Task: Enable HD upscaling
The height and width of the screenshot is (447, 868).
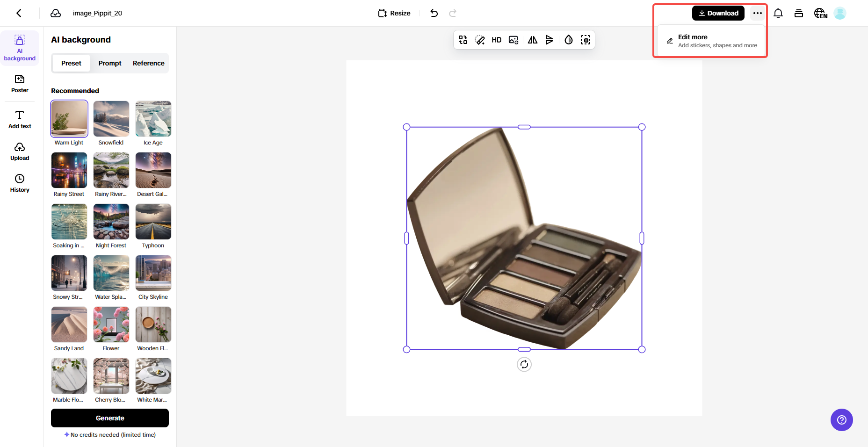Action: coord(497,40)
